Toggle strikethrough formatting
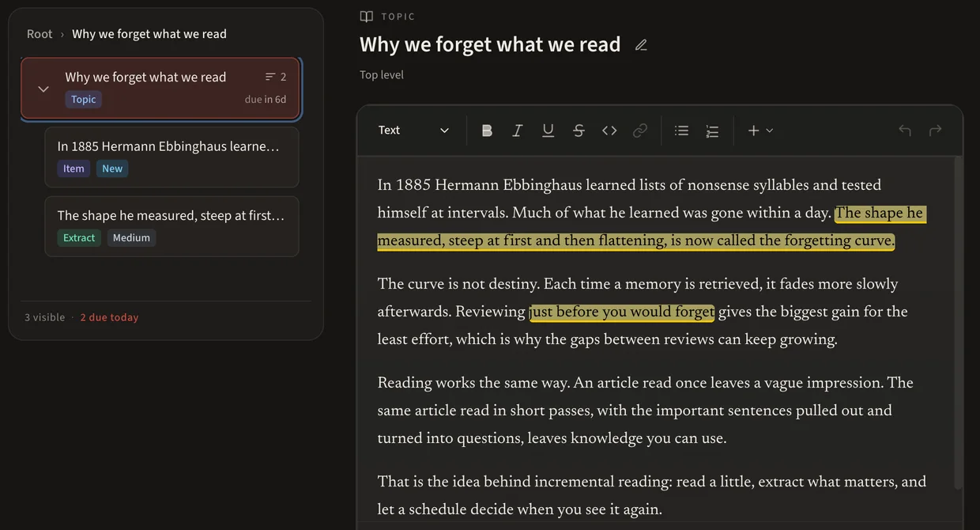The height and width of the screenshot is (530, 980). (x=579, y=131)
